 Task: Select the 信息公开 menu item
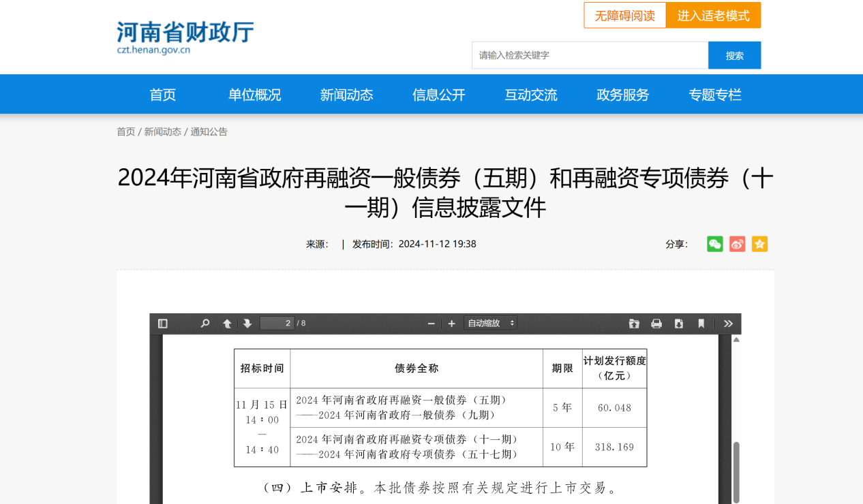coord(438,95)
